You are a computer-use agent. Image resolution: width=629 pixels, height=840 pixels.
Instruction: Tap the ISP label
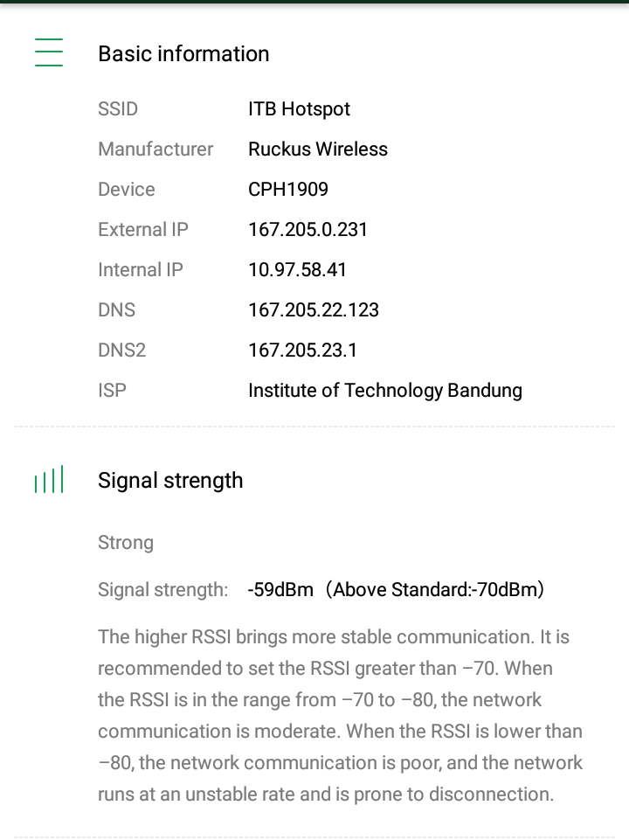click(112, 391)
